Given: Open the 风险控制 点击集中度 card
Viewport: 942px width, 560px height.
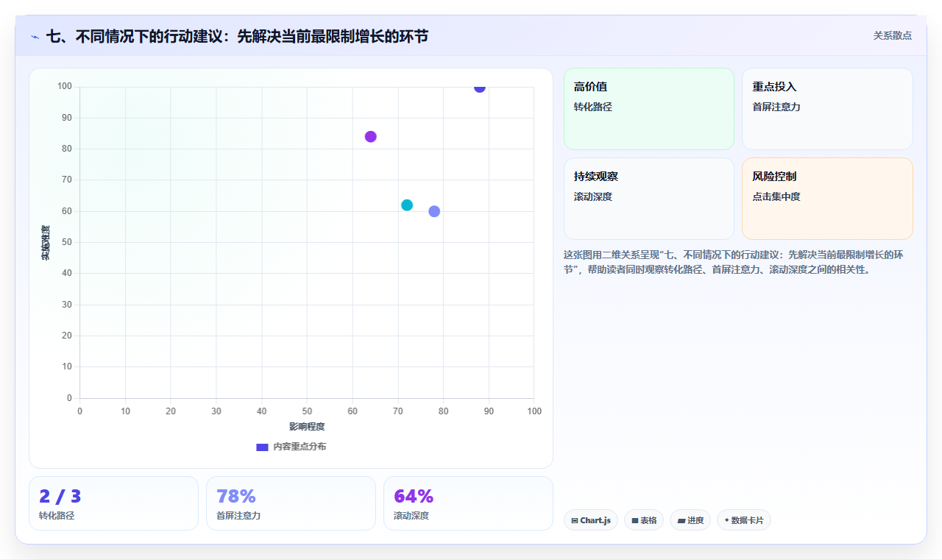Looking at the screenshot, I should pyautogui.click(x=827, y=199).
